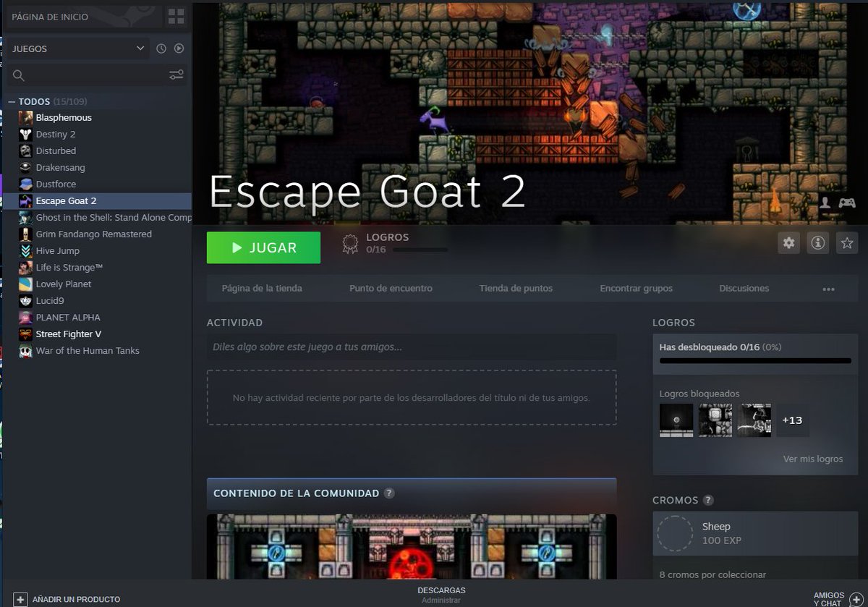Viewport: 868px width, 607px height.
Task: Select Escape Goat 2 in library list
Action: 99,200
